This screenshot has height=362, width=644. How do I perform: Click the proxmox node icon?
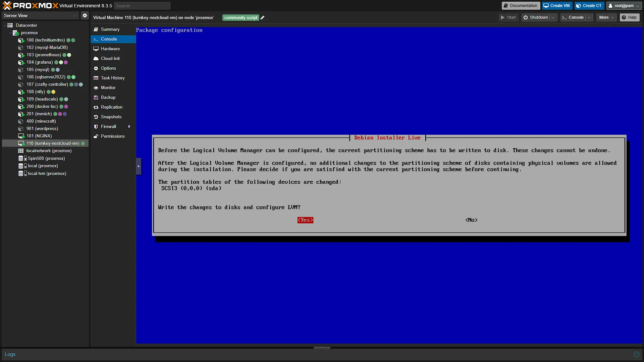click(16, 33)
